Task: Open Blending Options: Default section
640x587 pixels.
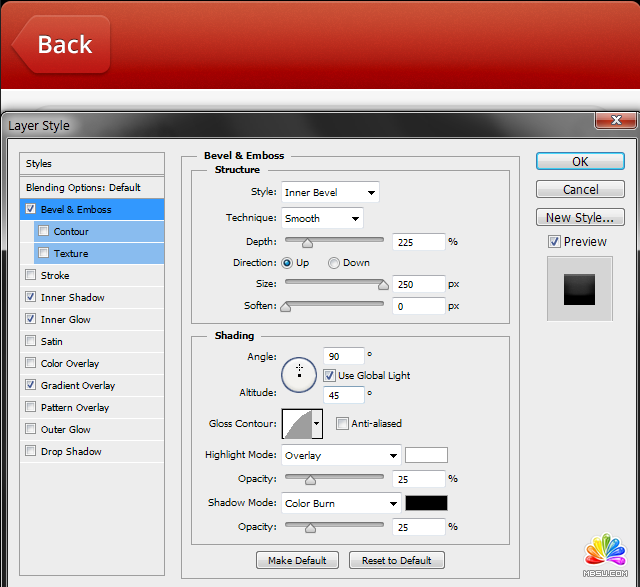Action: coord(83,187)
